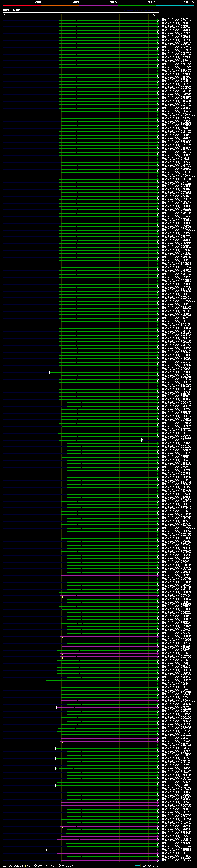The image size is (197, 868).
Task: Click the red 20% identity legend bar
Action: tap(22, 6)
